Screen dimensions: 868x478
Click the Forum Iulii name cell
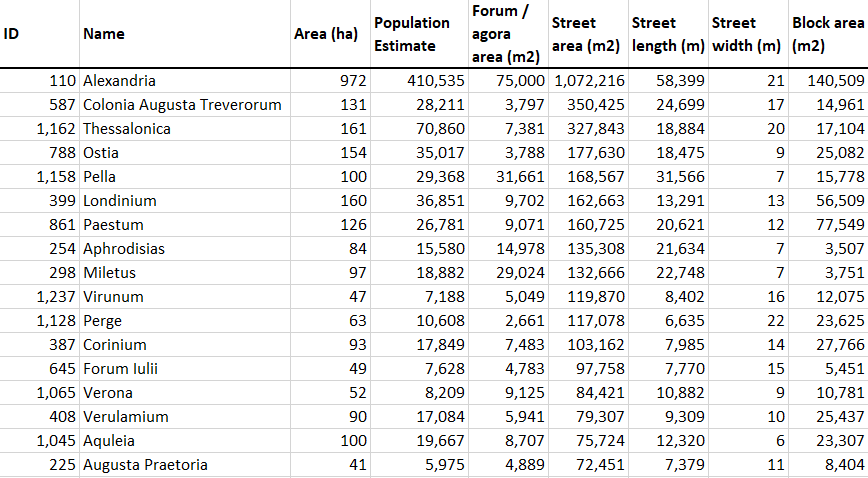(185, 369)
